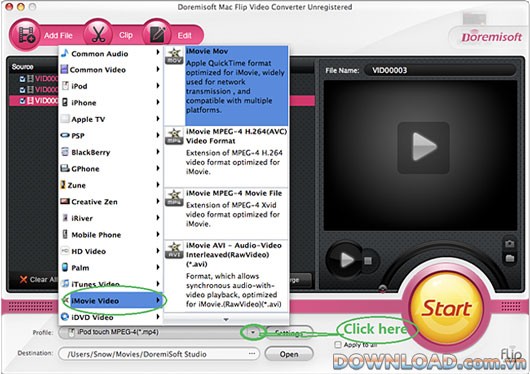Open the snapshot folder icon under camera

509,259
